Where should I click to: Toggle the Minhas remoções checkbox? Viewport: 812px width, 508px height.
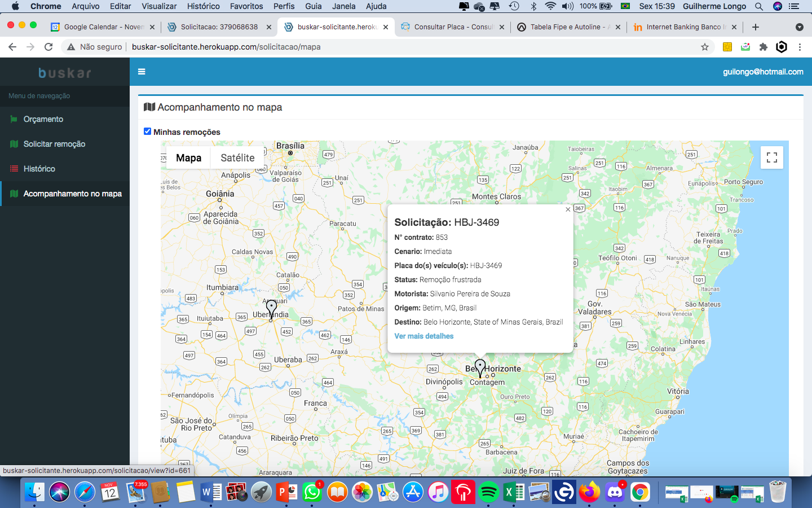[147, 132]
